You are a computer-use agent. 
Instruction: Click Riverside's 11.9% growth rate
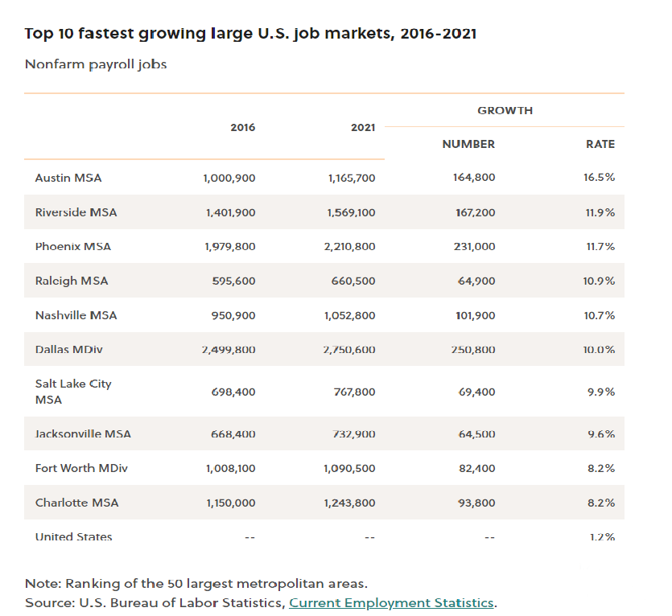[600, 212]
